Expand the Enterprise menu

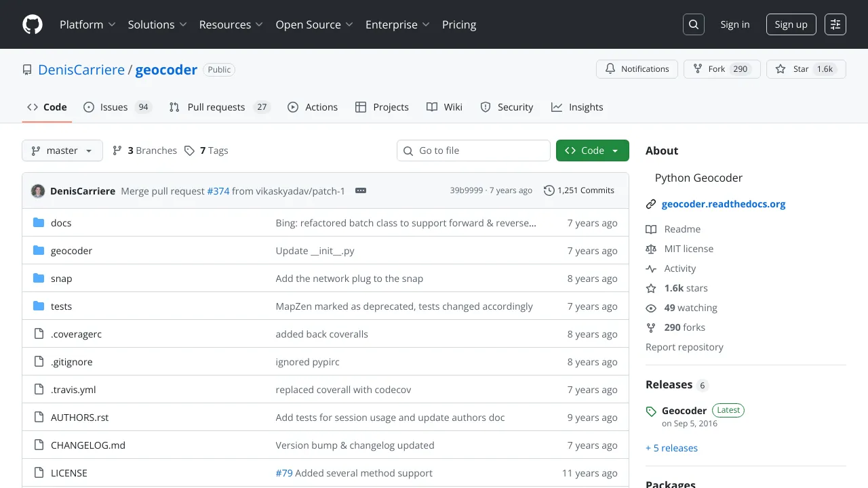398,24
